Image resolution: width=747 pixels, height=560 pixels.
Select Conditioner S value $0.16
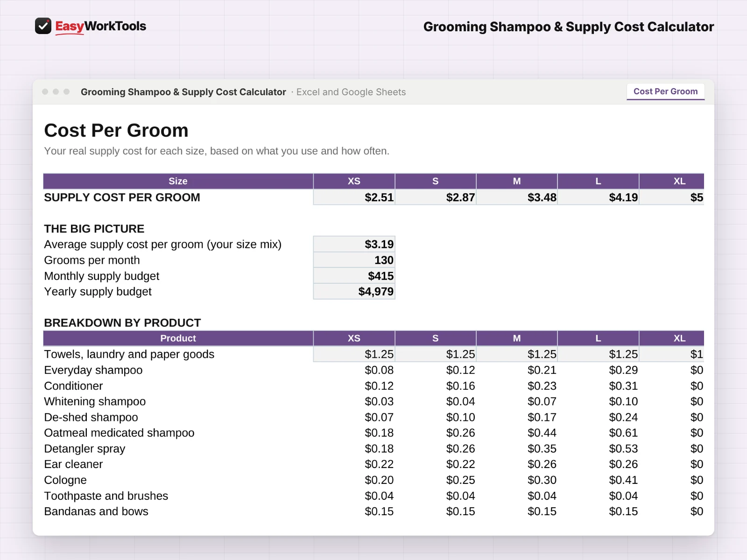[x=460, y=386]
